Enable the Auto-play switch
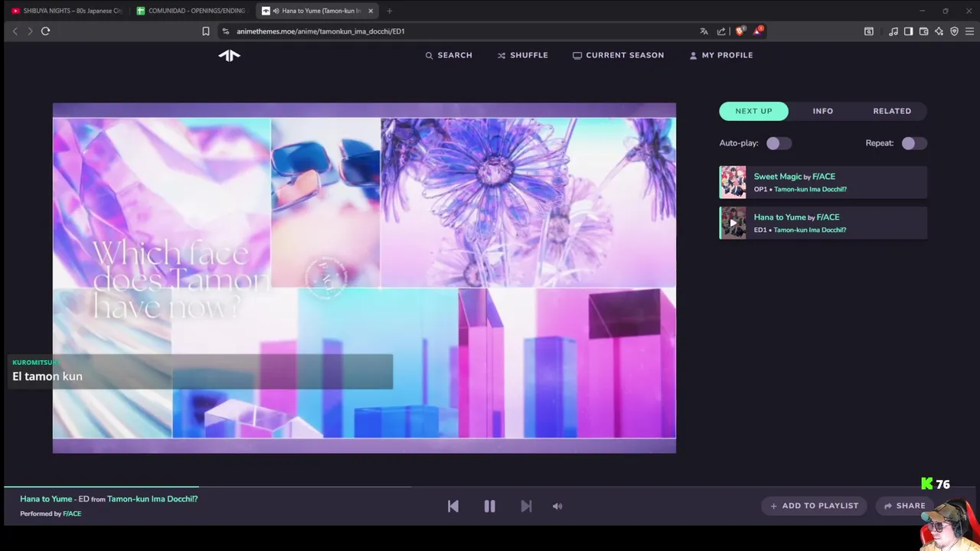 [779, 143]
